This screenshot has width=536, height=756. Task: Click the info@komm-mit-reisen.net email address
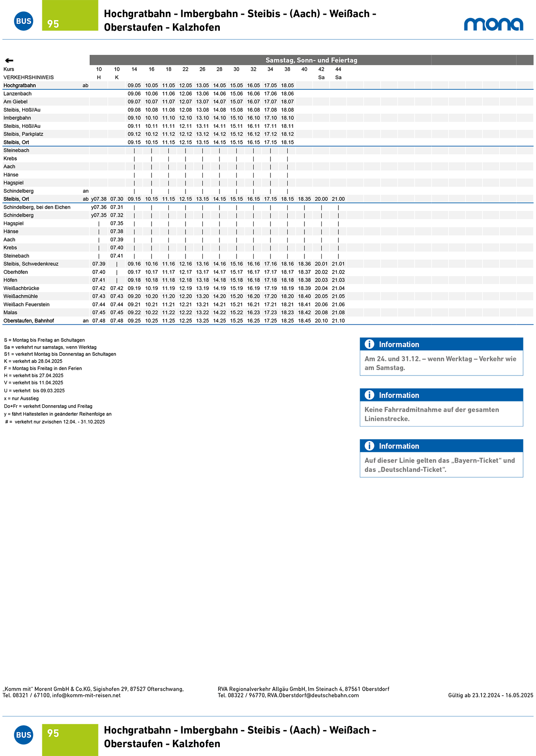[86, 695]
